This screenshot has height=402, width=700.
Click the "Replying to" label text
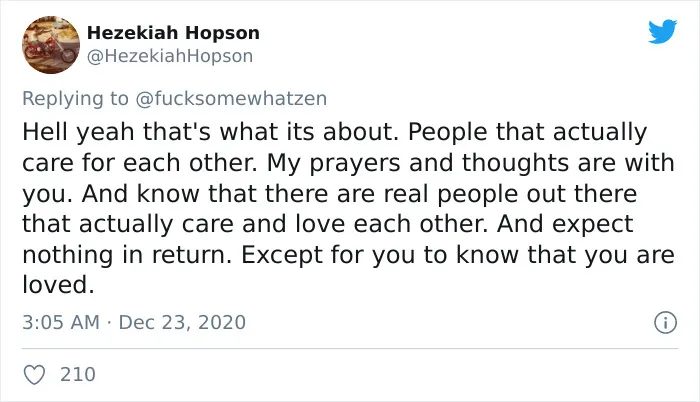(75, 99)
